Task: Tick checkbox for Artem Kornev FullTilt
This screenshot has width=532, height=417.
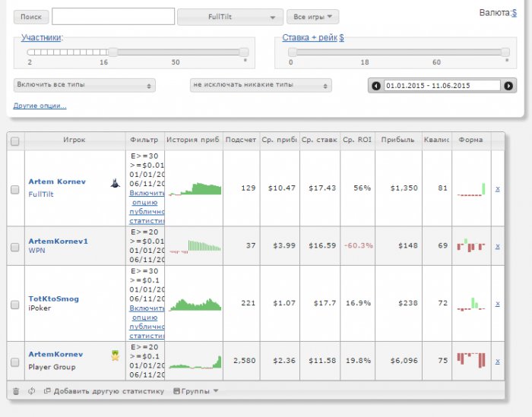Action: coord(15,190)
